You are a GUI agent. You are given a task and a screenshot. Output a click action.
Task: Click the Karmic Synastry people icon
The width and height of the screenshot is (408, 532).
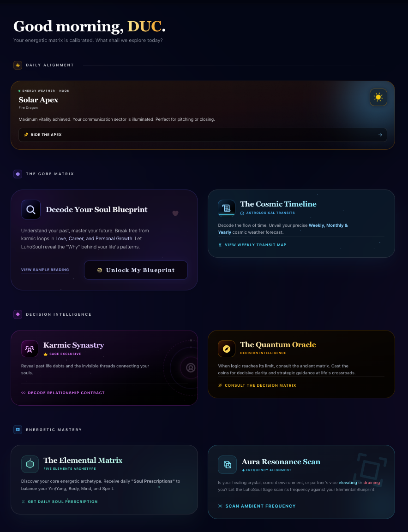coord(30,349)
